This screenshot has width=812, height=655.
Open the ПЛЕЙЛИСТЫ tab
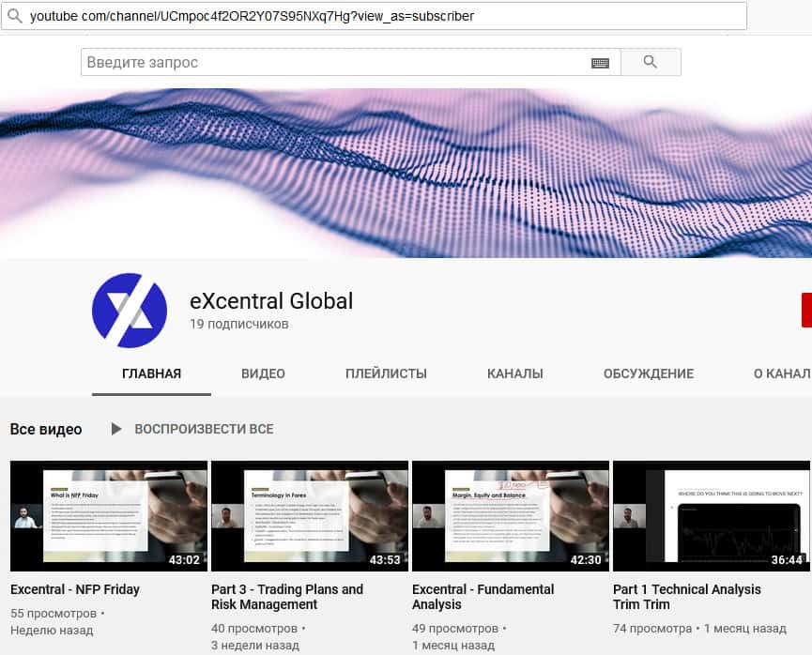coord(387,373)
